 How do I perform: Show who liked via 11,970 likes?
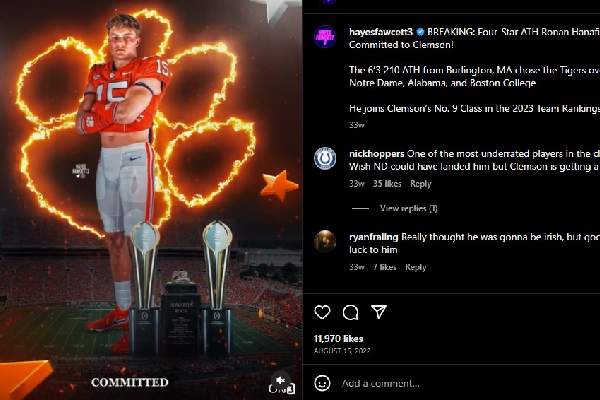tap(339, 339)
